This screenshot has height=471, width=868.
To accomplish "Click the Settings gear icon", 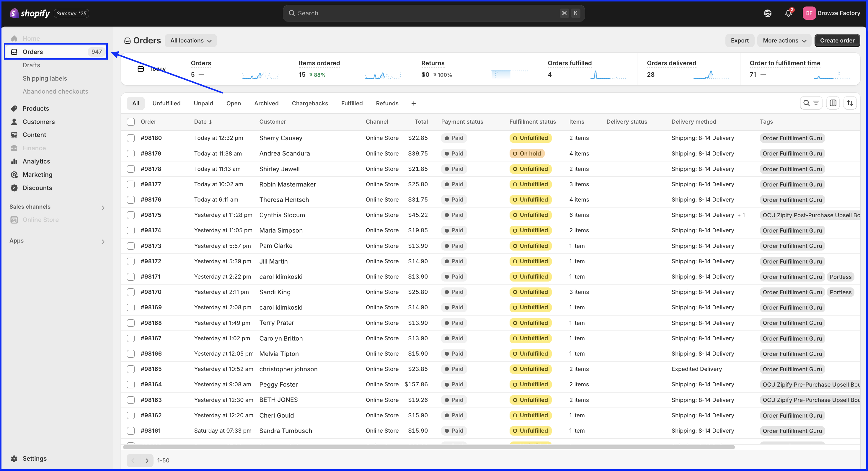I will tap(14, 459).
